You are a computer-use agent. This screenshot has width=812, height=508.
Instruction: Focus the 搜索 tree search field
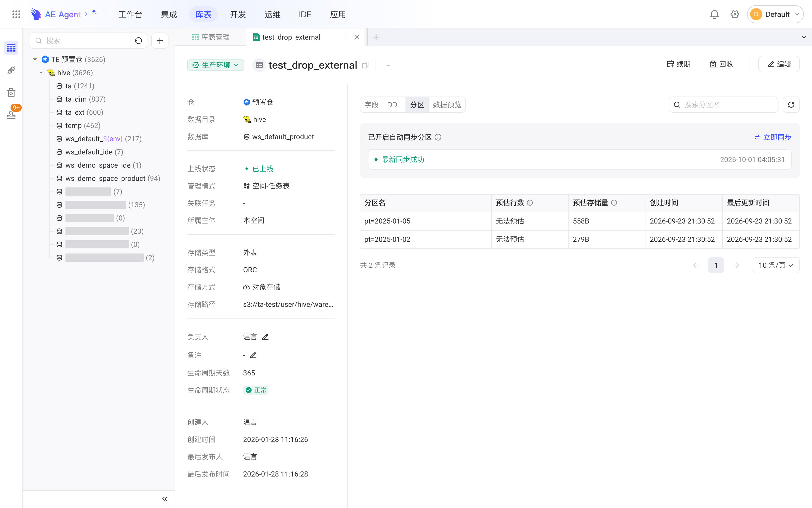(80, 41)
